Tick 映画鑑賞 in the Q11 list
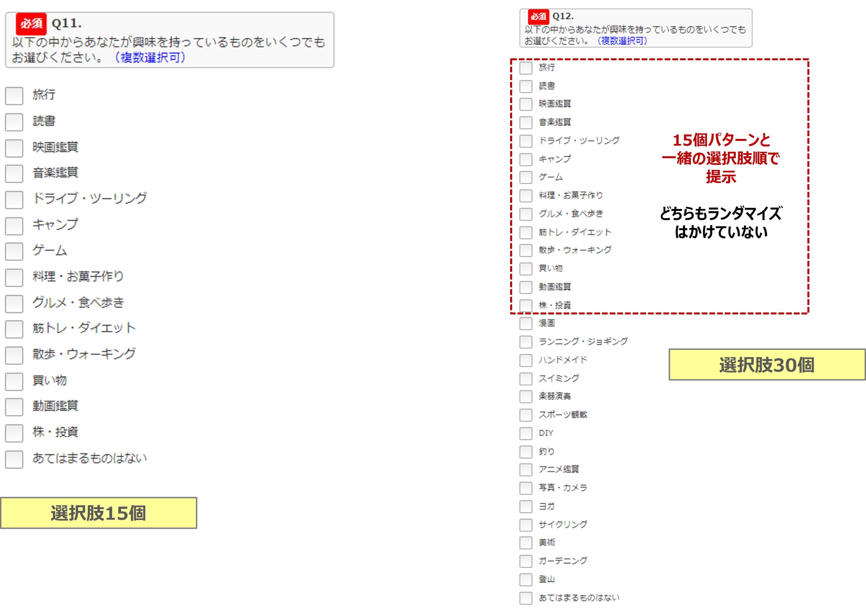Image resolution: width=866 pixels, height=616 pixels. tap(14, 148)
